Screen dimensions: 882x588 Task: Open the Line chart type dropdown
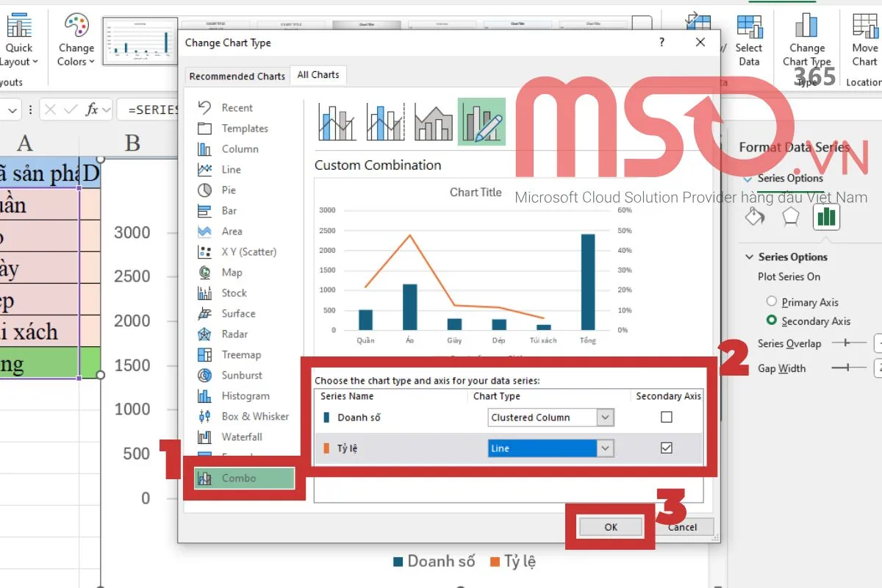click(x=604, y=448)
